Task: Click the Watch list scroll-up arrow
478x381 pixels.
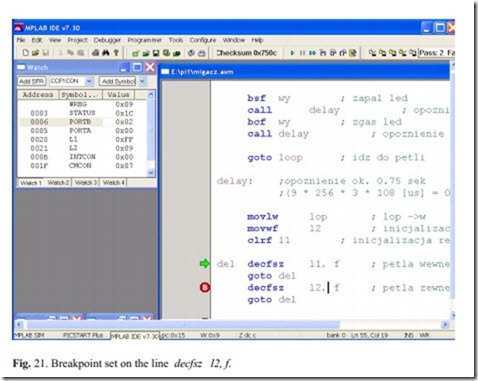Action: 151,95
